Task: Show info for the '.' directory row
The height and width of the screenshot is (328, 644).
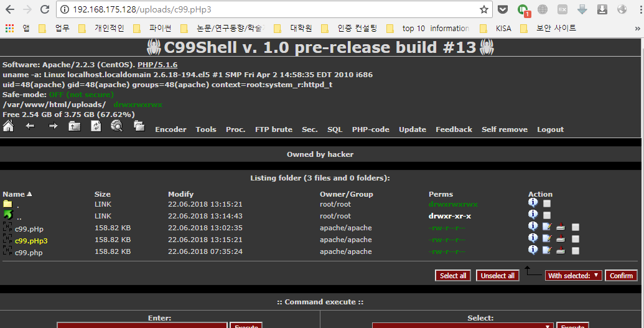Action: point(533,203)
